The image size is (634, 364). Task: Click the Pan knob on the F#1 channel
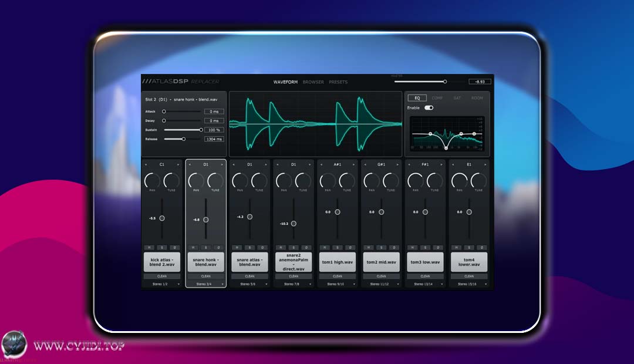pyautogui.click(x=415, y=180)
